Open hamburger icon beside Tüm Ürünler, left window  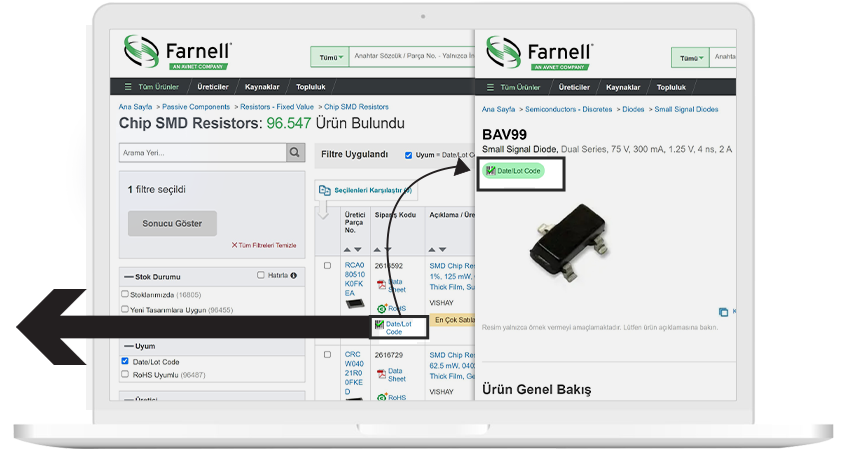click(x=128, y=87)
